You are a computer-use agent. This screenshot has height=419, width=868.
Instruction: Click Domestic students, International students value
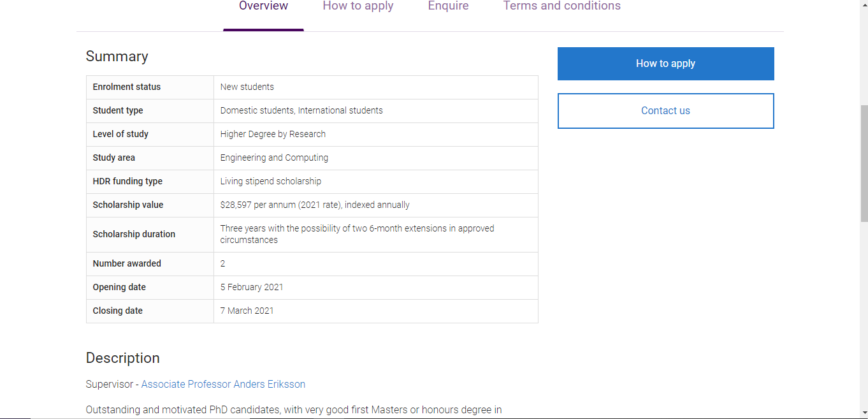click(x=301, y=111)
